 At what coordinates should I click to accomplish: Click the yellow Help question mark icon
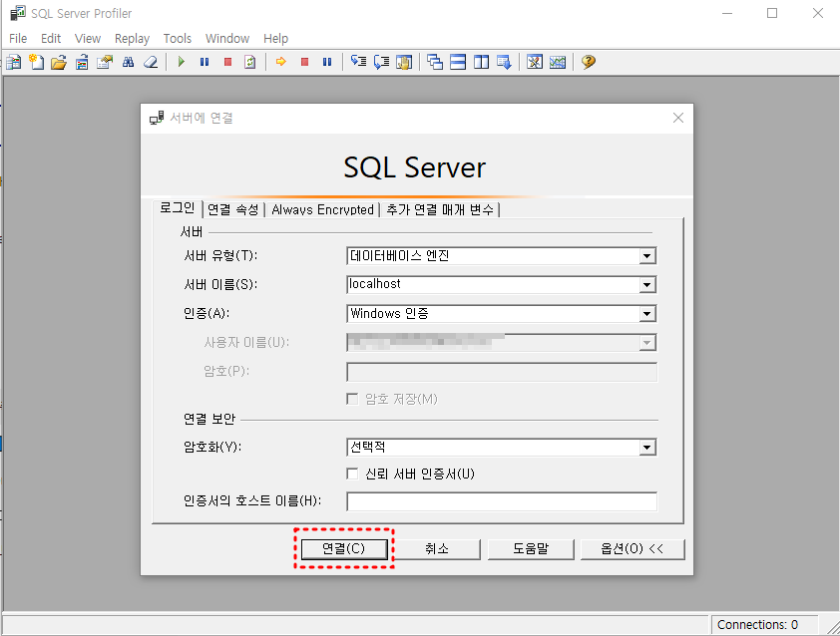pyautogui.click(x=589, y=62)
